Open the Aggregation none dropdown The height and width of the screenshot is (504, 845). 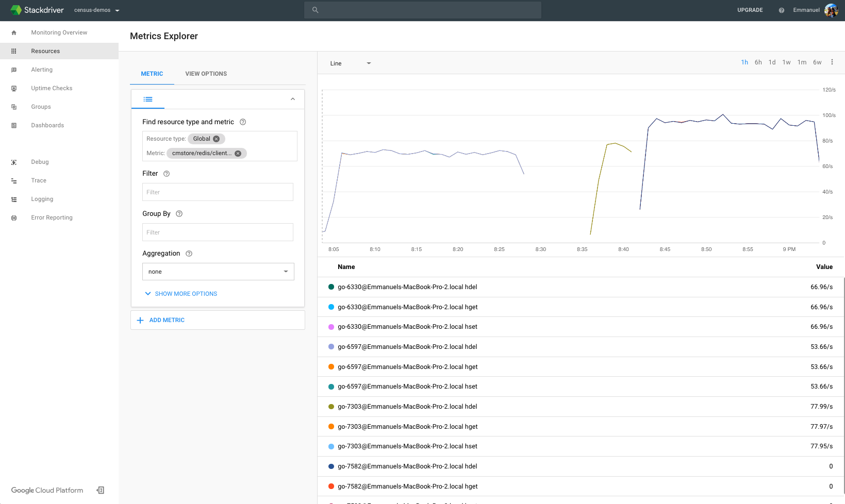coord(218,272)
